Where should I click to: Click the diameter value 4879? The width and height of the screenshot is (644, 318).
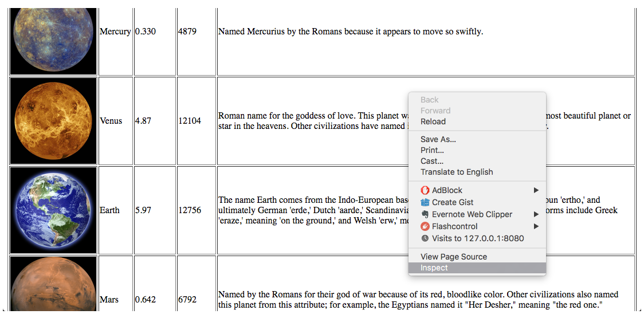(187, 32)
